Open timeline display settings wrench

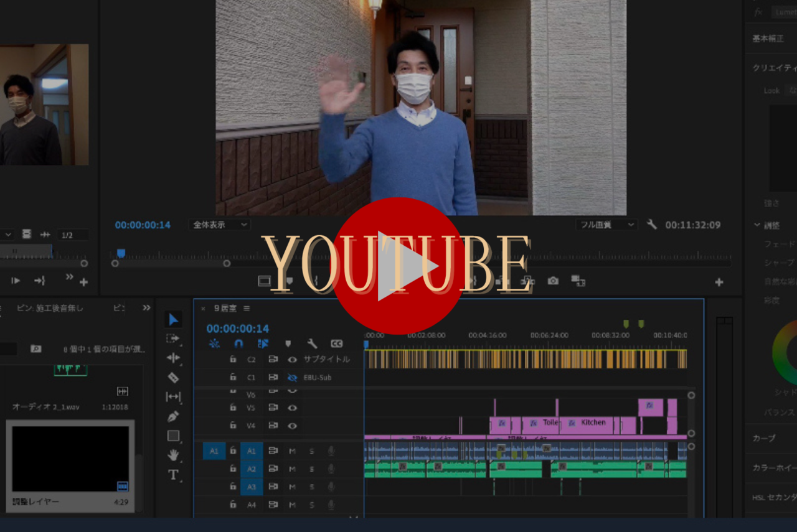pyautogui.click(x=312, y=343)
